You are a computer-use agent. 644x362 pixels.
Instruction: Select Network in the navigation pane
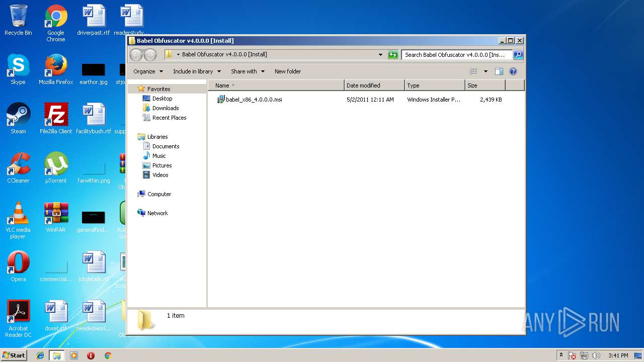(157, 213)
